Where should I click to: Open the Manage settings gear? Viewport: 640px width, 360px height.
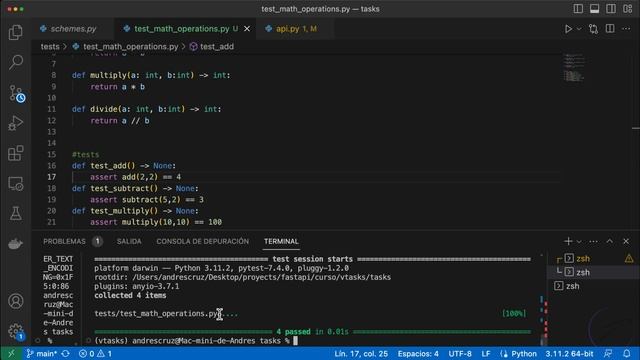coord(16,331)
